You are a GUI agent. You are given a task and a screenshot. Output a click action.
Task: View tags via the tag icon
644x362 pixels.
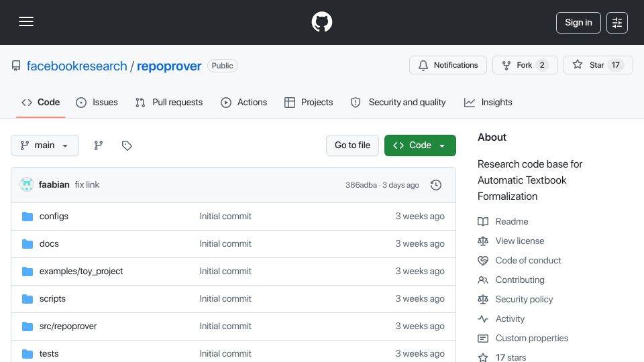[x=127, y=145]
